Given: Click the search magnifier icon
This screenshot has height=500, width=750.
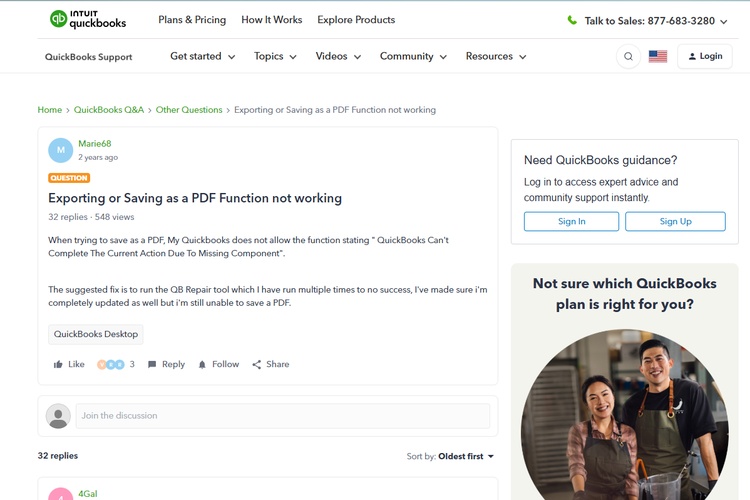Looking at the screenshot, I should (629, 56).
